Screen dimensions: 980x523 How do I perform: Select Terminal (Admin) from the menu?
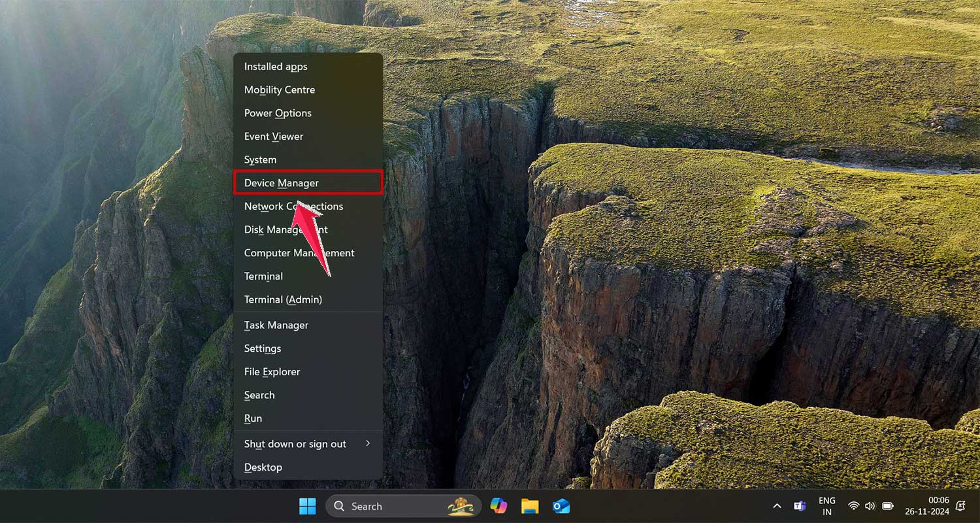pos(282,299)
